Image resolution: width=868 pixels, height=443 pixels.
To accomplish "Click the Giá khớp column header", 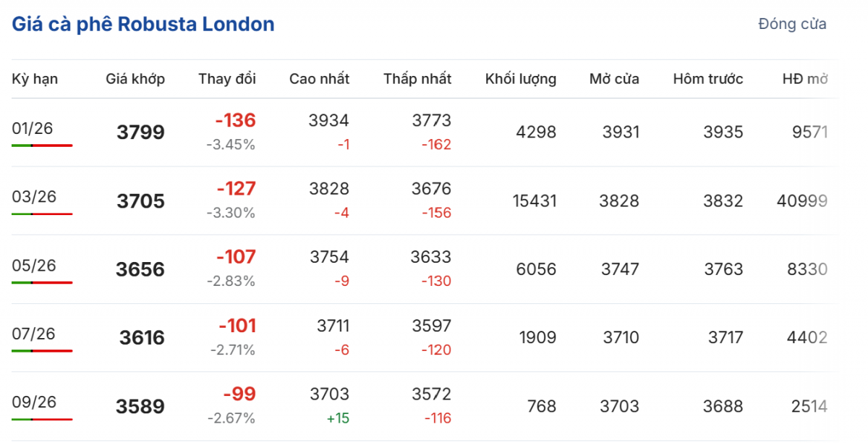I will pos(135,79).
